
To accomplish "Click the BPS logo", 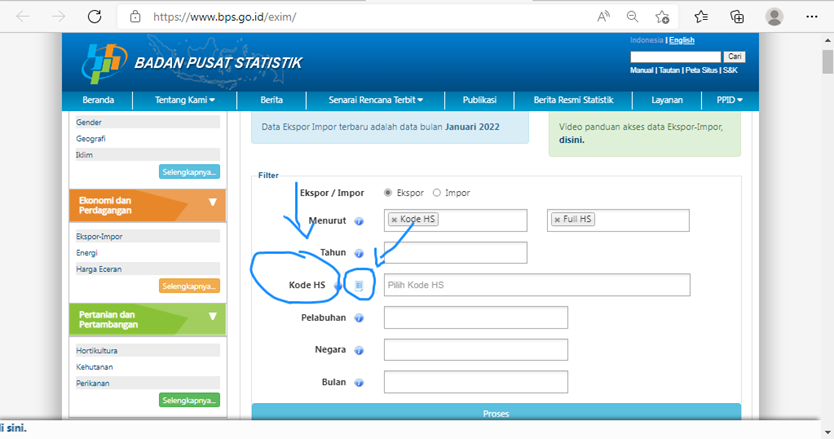I will click(104, 63).
